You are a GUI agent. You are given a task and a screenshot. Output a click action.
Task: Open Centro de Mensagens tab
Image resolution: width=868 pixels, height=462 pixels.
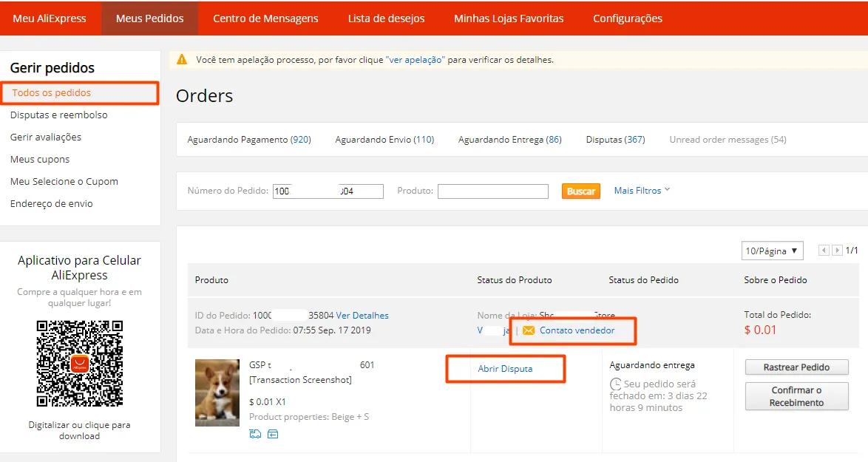[x=265, y=18]
